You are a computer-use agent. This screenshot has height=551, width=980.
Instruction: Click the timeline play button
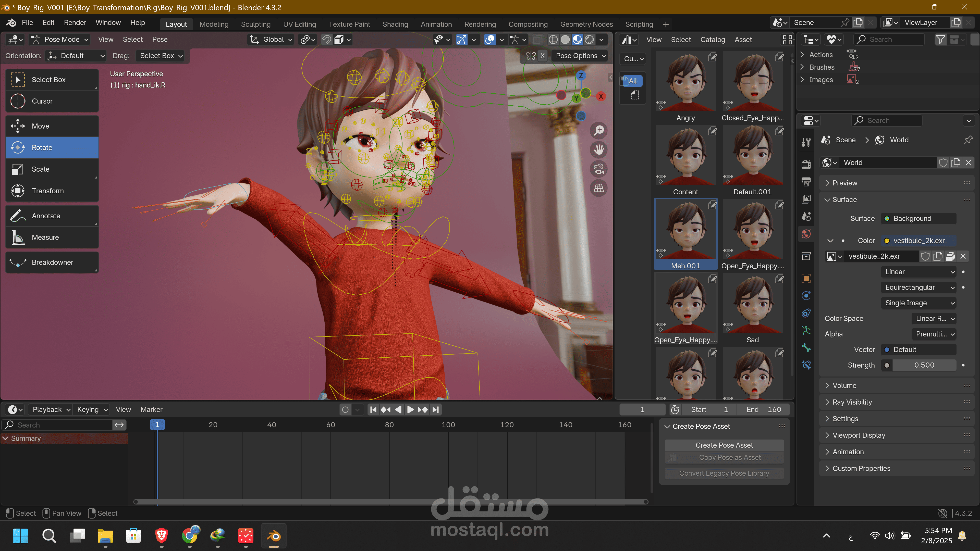(x=410, y=409)
